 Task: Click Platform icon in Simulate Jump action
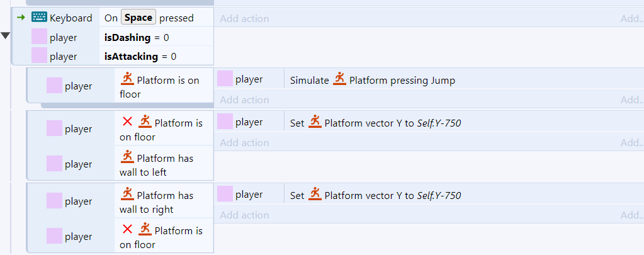pos(340,79)
